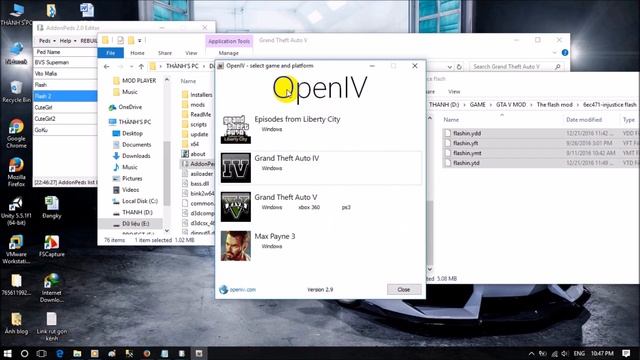Open File Explorer from taskbar

77,353
